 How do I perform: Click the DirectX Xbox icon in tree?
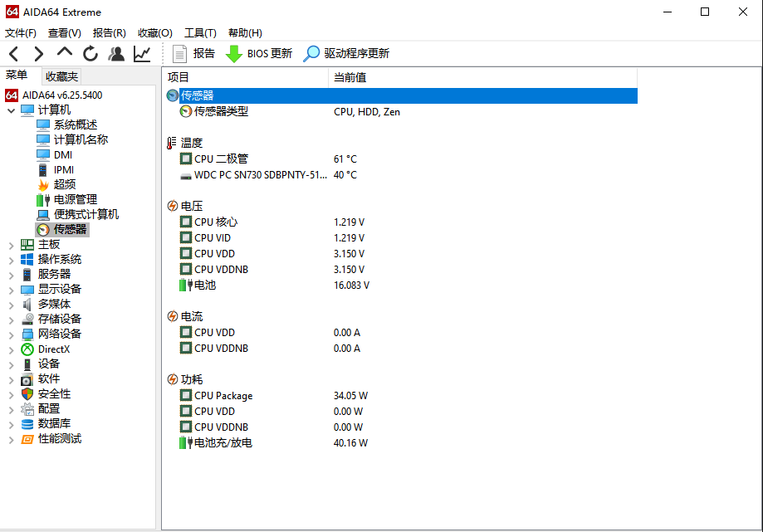[27, 349]
